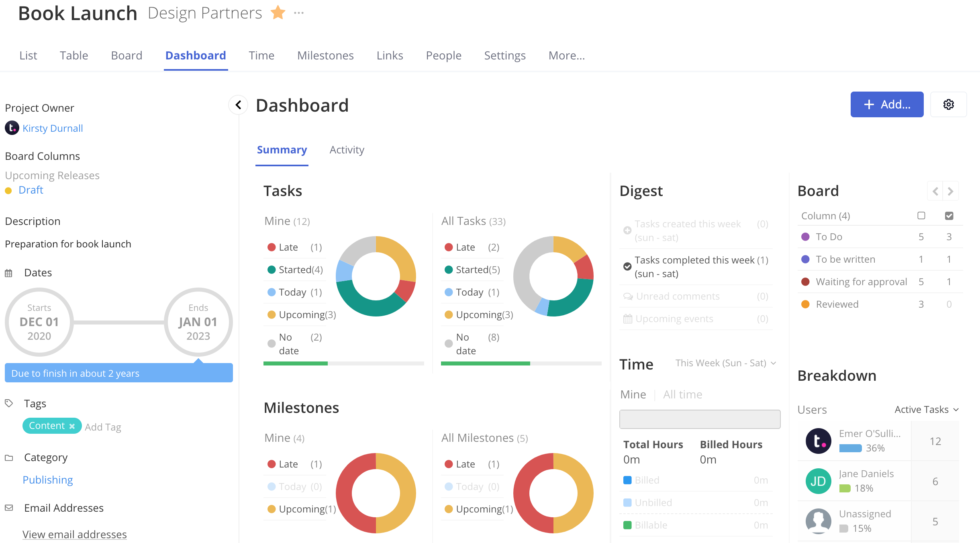Image resolution: width=980 pixels, height=543 pixels.
Task: Click the star to unfavorite this project
Action: (278, 12)
